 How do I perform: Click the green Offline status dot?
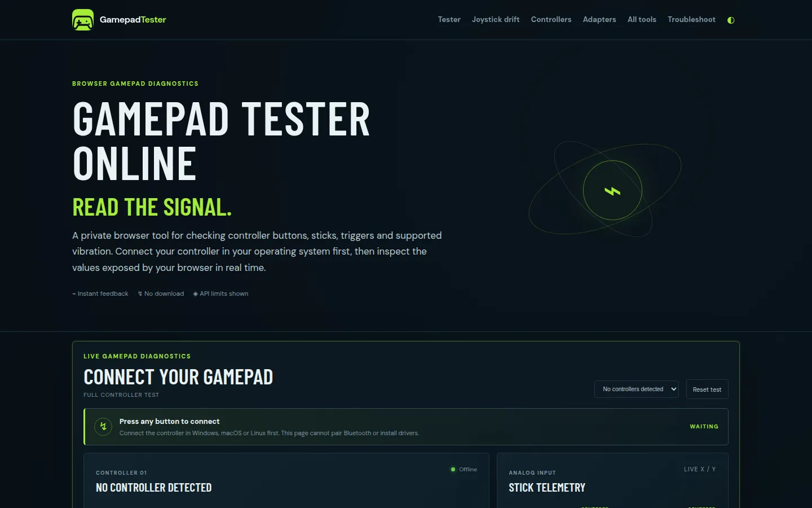click(x=453, y=469)
